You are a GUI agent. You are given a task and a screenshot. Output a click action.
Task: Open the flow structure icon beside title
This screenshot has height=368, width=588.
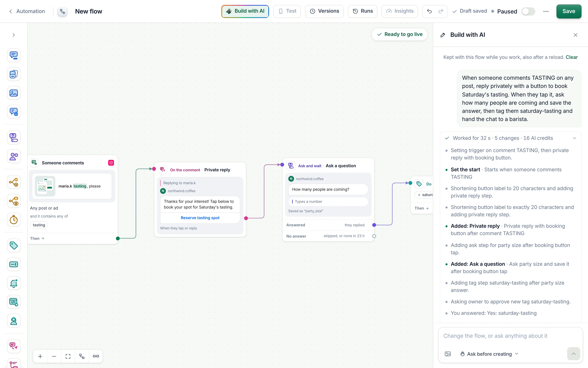[62, 11]
